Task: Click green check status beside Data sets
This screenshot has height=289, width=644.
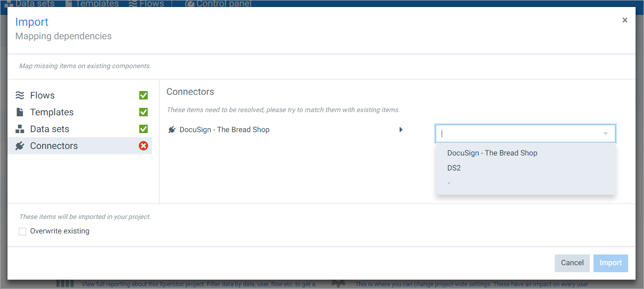Action: (x=143, y=129)
